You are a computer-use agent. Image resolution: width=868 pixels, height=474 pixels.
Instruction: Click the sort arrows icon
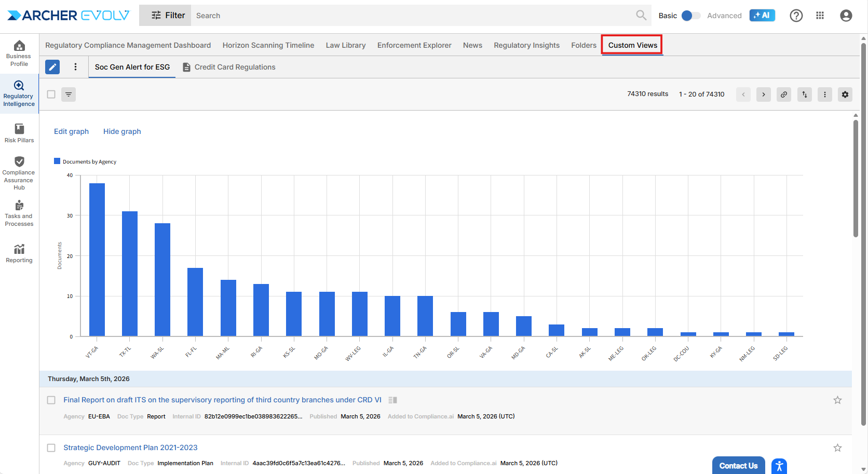804,94
